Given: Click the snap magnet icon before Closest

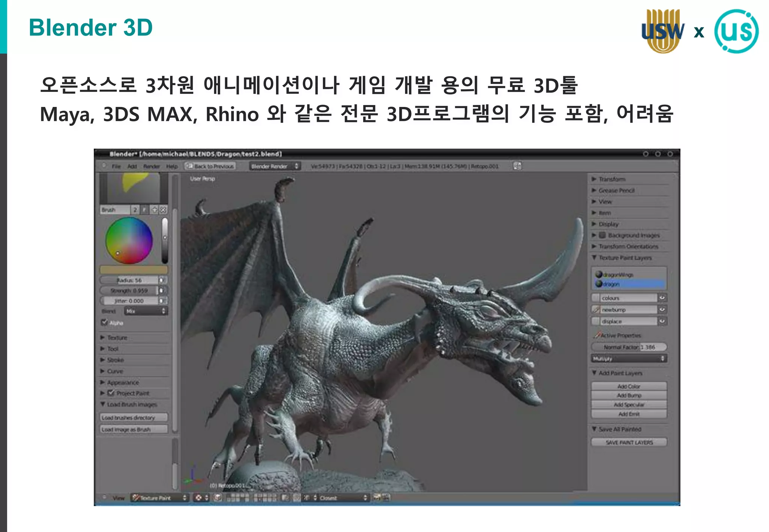Looking at the screenshot, I should pos(307,498).
